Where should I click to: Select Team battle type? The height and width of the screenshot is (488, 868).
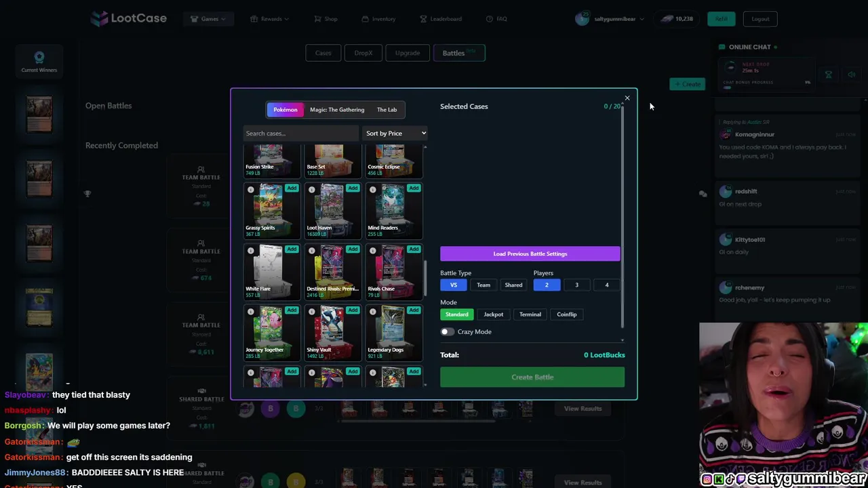484,285
